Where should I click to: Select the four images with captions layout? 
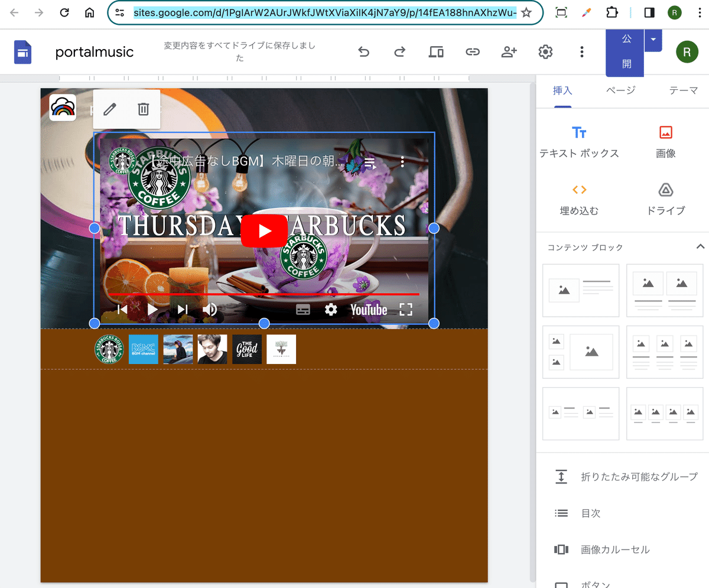click(665, 413)
